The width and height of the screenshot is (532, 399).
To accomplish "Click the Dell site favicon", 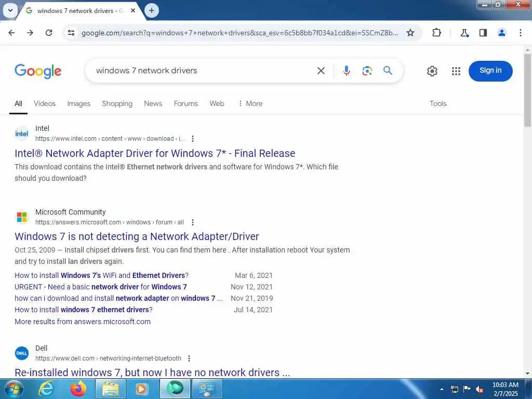I will (x=22, y=353).
